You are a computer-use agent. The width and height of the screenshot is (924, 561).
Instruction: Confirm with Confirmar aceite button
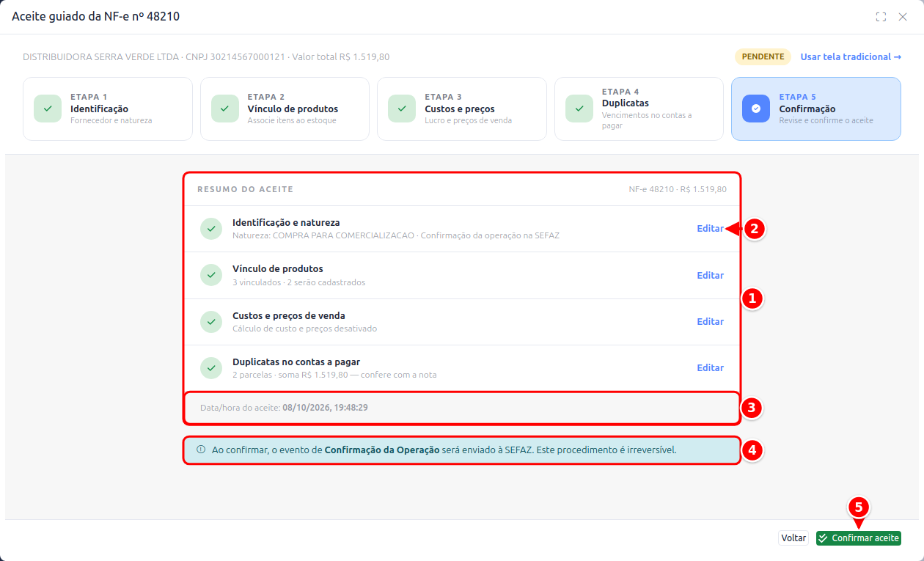coord(859,538)
